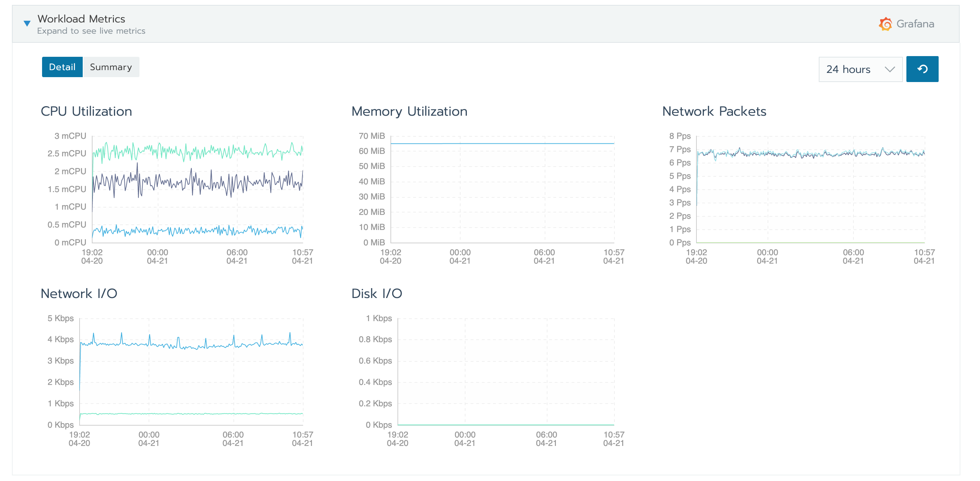This screenshot has width=980, height=481.
Task: Click the chevron arrow in the time selector
Action: click(x=890, y=69)
